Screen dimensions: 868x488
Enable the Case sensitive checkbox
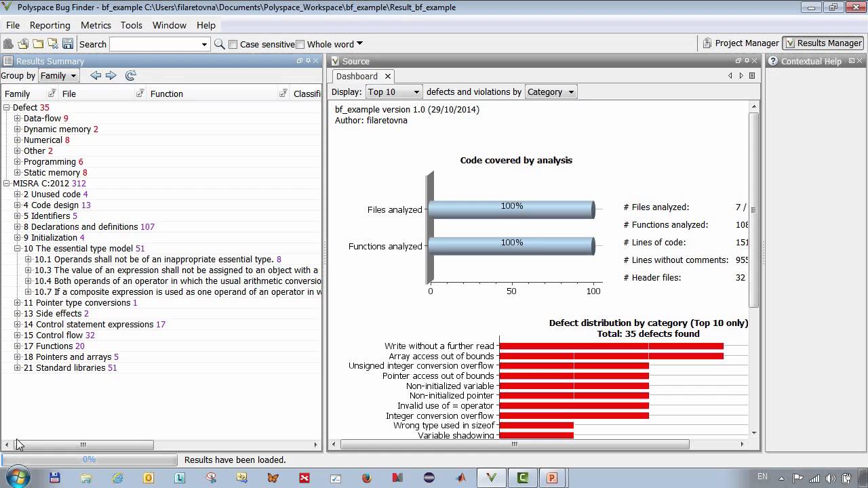233,45
